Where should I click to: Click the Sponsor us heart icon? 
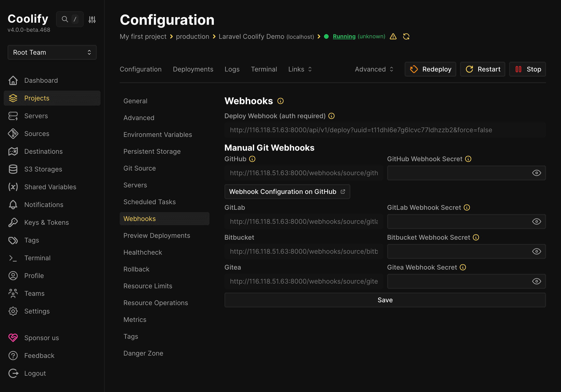point(13,338)
